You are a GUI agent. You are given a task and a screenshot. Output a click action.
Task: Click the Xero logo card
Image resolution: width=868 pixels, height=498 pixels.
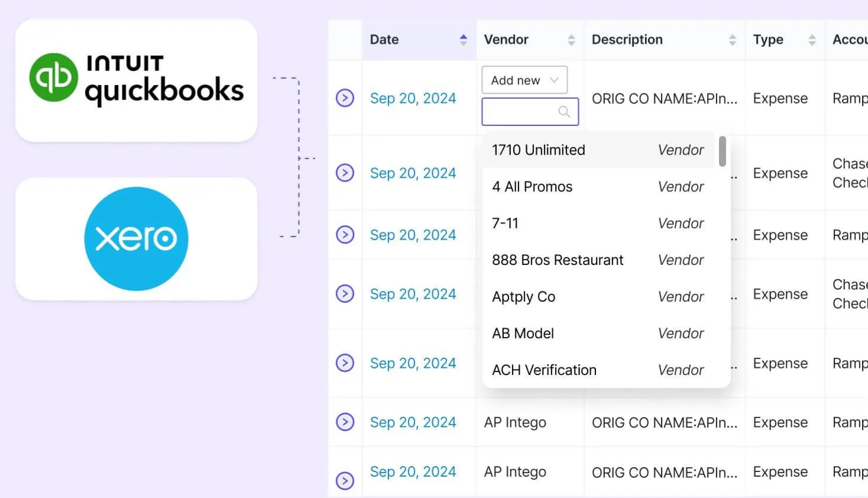pyautogui.click(x=136, y=239)
